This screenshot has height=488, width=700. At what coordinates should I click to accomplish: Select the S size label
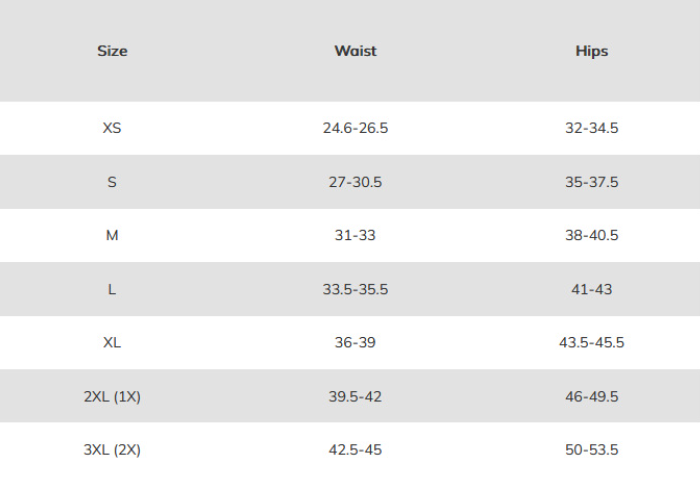tap(112, 182)
